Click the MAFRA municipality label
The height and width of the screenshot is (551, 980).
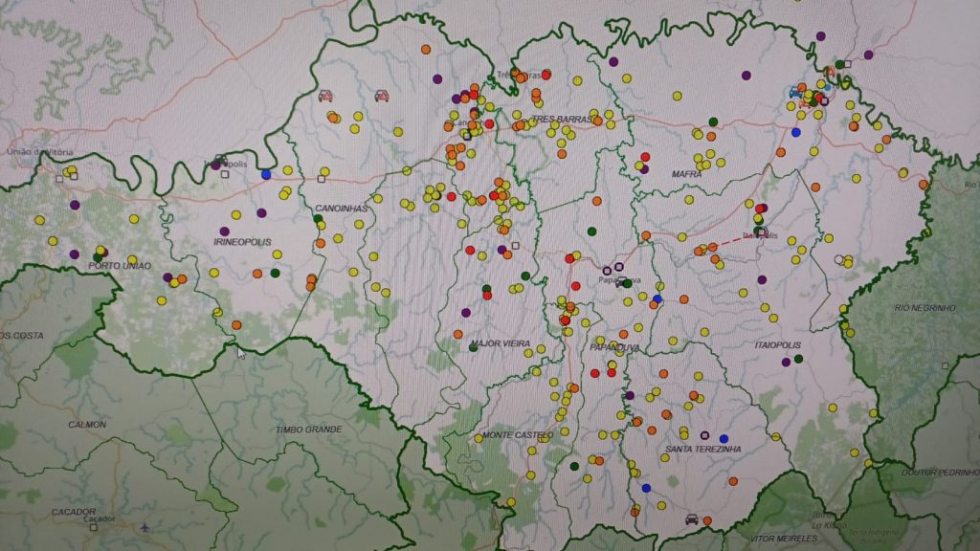point(686,174)
